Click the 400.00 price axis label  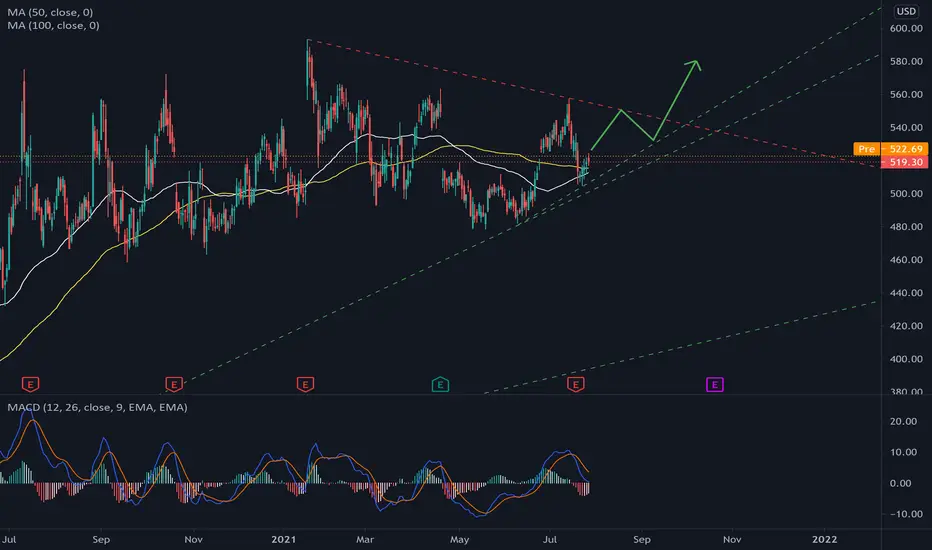point(906,359)
